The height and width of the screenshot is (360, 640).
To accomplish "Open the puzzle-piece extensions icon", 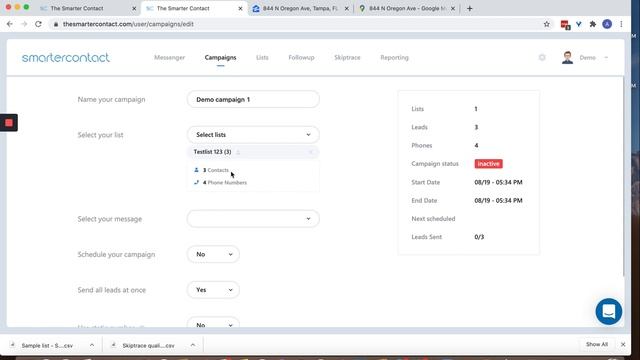I will (593, 24).
